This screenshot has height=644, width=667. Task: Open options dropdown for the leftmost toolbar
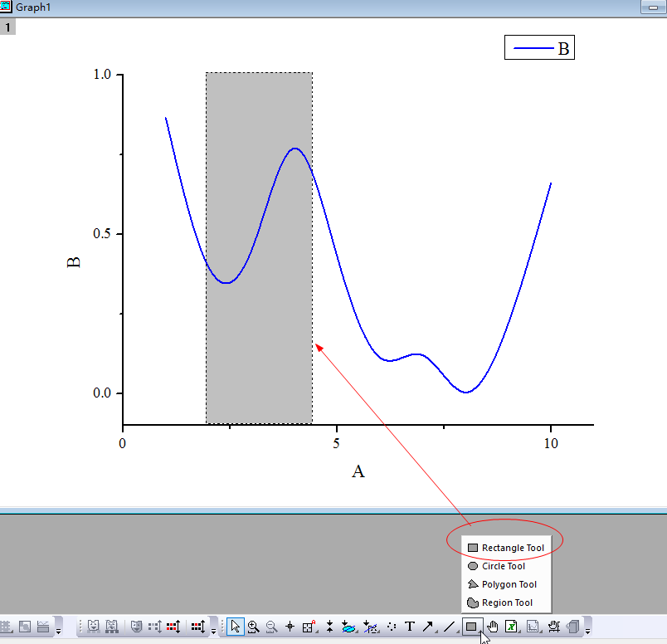click(59, 631)
